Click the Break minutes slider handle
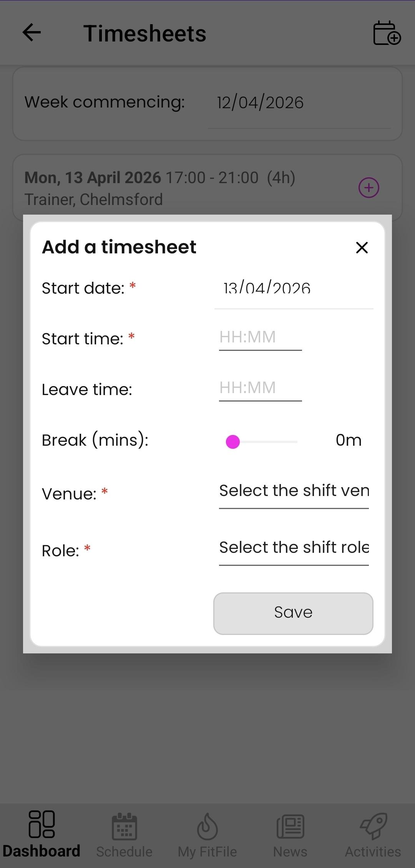 click(233, 441)
